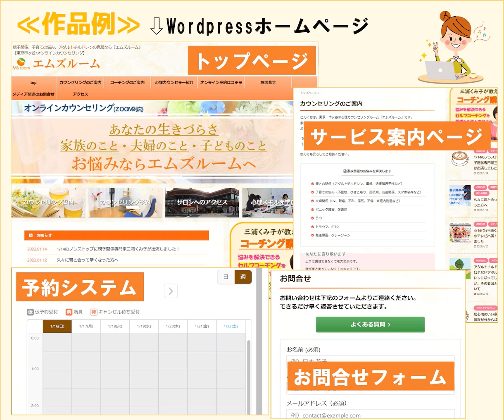Screen dimensions: 504x420
Task: Open the カウンセリング案内 image tile
Action: pyautogui.click(x=48, y=202)
